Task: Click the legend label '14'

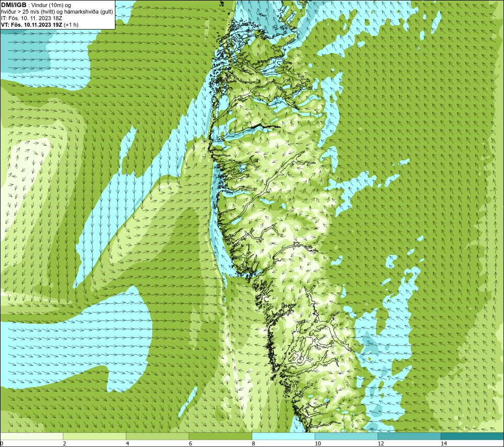Action: [444, 443]
